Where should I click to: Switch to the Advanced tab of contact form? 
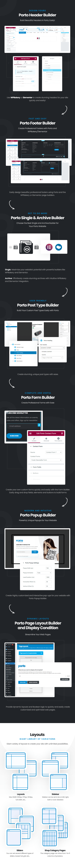[x=46, y=439]
